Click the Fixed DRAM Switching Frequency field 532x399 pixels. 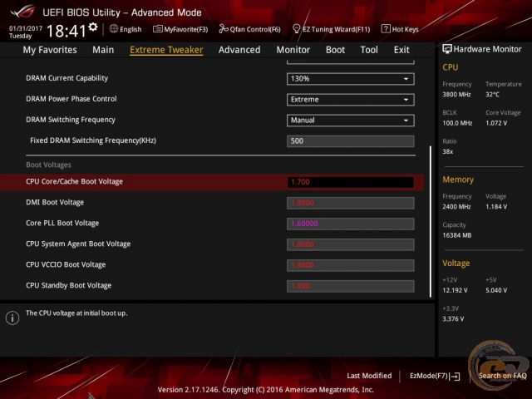[x=350, y=141]
